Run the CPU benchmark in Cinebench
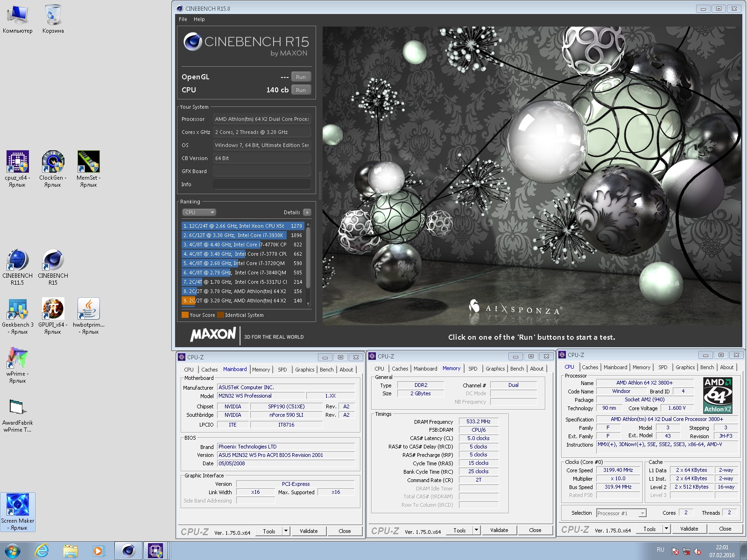Viewport: 747px width, 560px height. 301,90
